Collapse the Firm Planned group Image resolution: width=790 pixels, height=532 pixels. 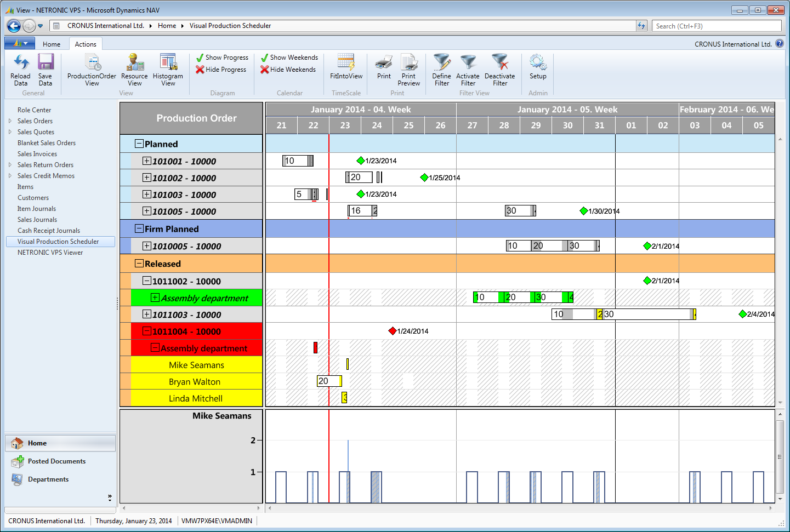139,228
